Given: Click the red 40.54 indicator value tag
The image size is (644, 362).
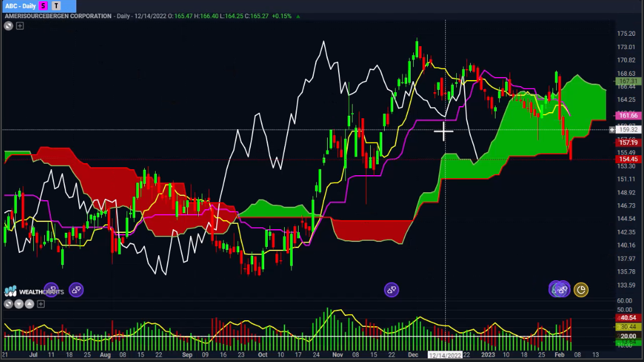Looking at the screenshot, I should click(628, 318).
